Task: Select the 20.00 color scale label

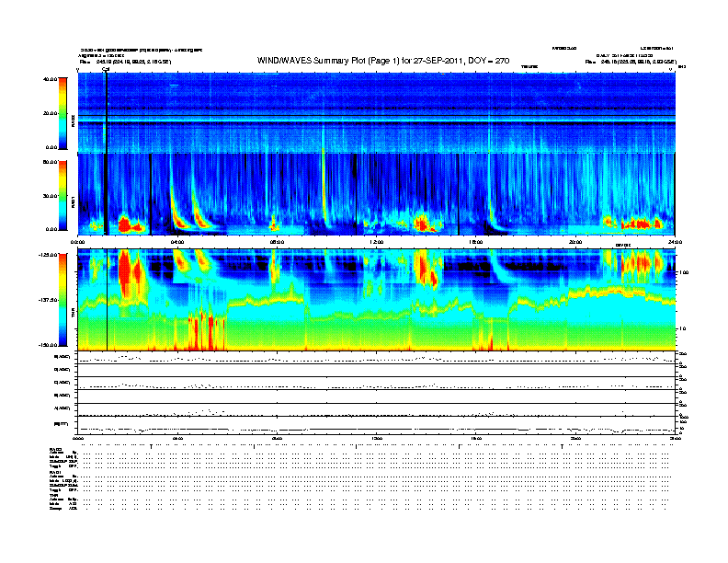Action: (x=50, y=113)
